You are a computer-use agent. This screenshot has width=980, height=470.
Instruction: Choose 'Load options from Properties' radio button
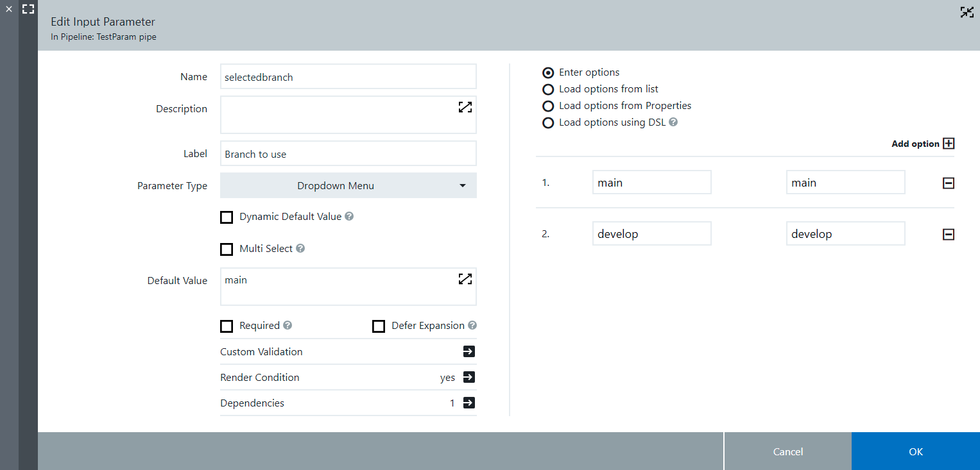pos(548,106)
